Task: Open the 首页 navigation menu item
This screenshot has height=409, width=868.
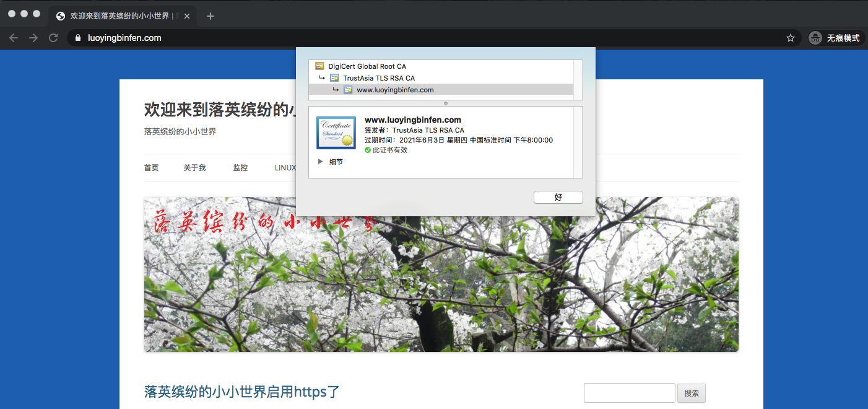Action: coord(151,168)
